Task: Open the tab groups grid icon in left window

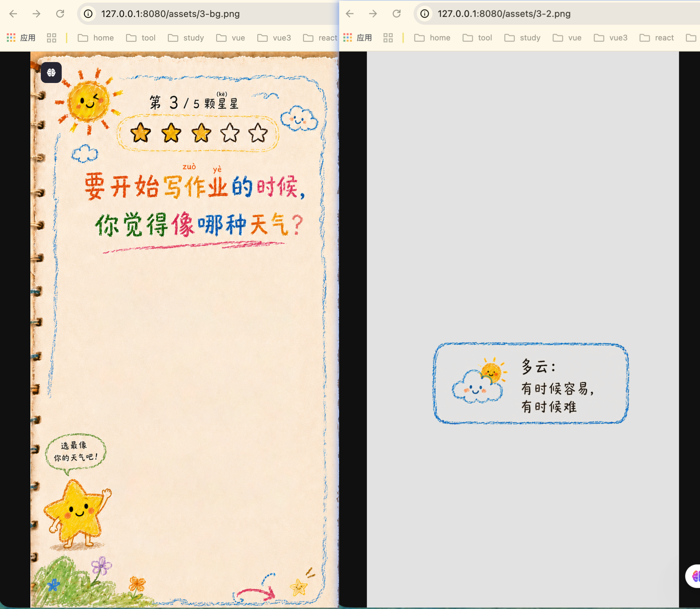Action: point(52,38)
